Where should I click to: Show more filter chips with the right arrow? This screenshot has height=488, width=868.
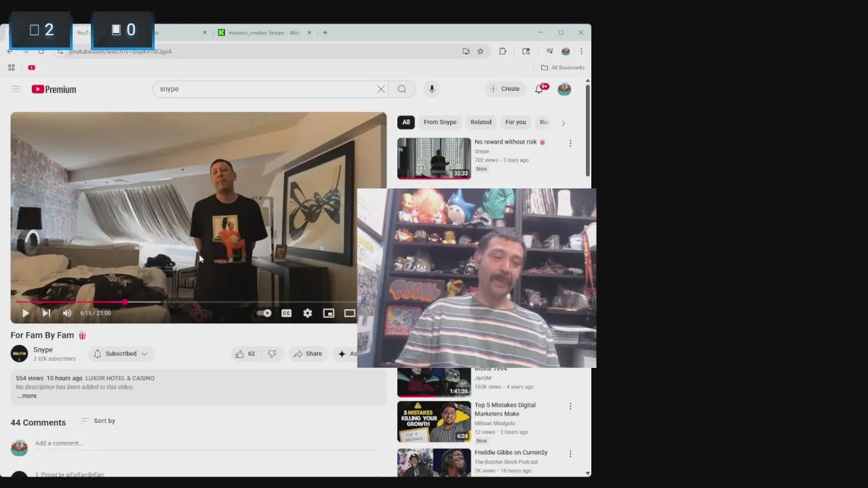pyautogui.click(x=563, y=123)
